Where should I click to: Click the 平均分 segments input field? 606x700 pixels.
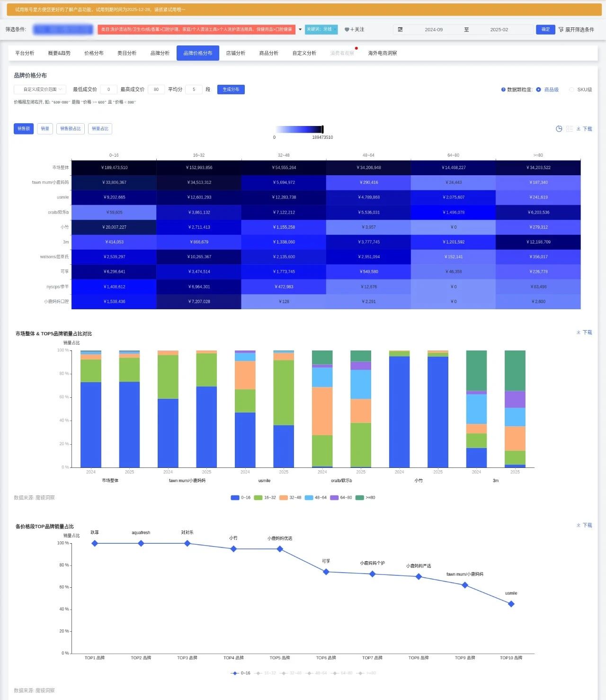click(194, 90)
